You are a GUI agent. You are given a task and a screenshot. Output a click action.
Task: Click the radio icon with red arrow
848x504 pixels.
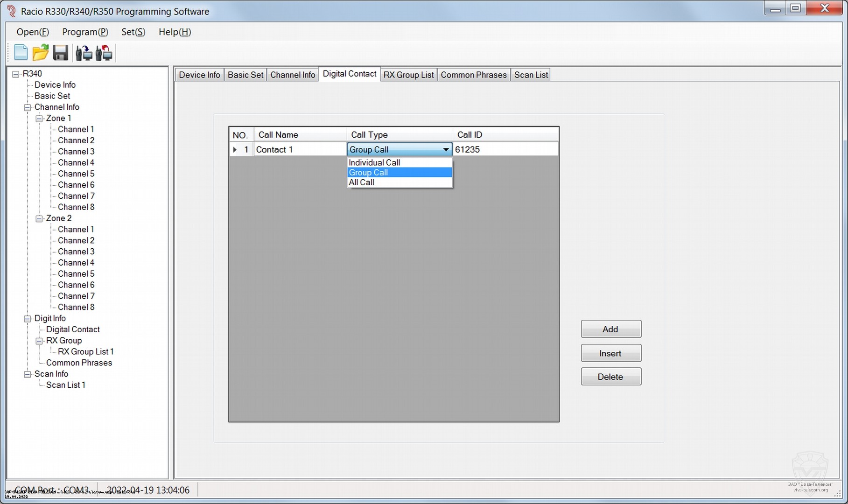(x=104, y=53)
